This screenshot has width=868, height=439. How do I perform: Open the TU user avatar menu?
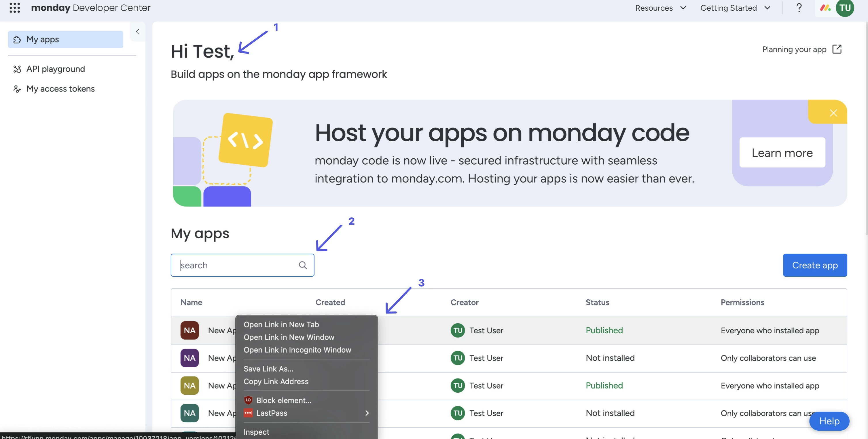[845, 7]
